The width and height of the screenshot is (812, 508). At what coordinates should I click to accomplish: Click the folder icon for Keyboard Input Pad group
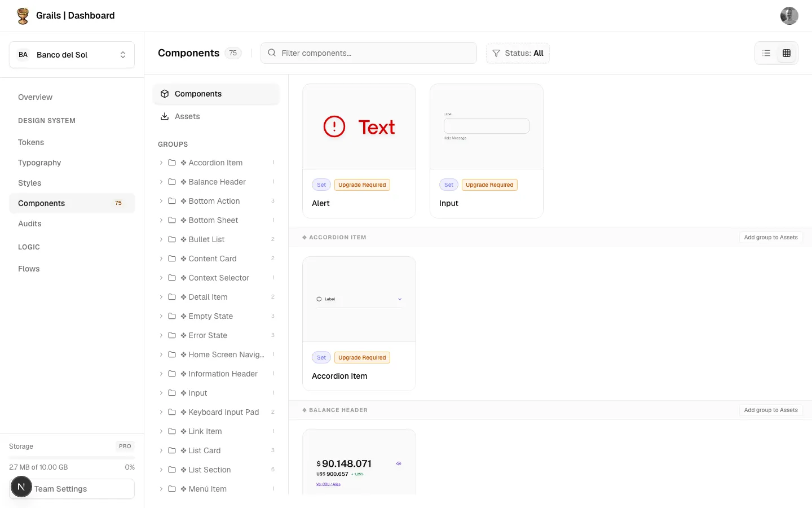point(172,412)
